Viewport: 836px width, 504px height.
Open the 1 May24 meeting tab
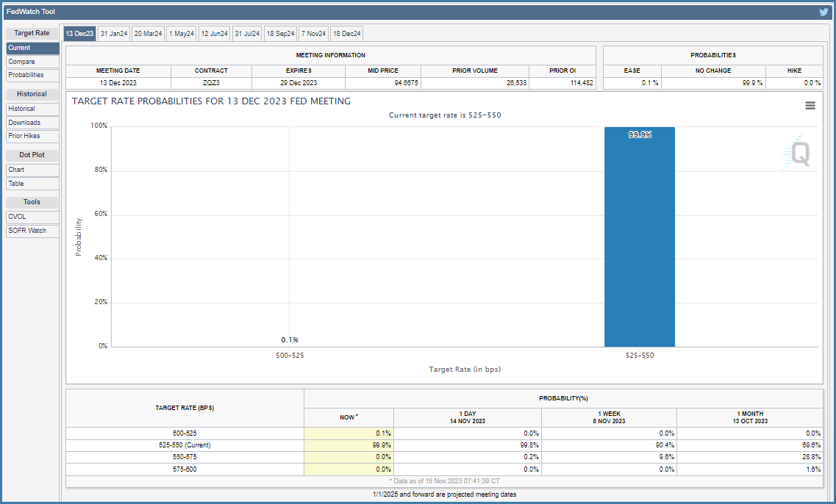coord(182,34)
